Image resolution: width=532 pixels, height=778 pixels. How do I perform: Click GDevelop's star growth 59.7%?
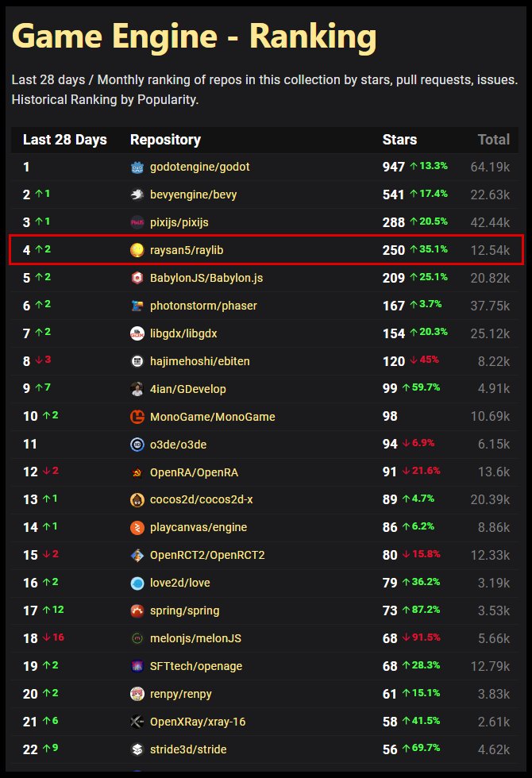[x=422, y=387]
